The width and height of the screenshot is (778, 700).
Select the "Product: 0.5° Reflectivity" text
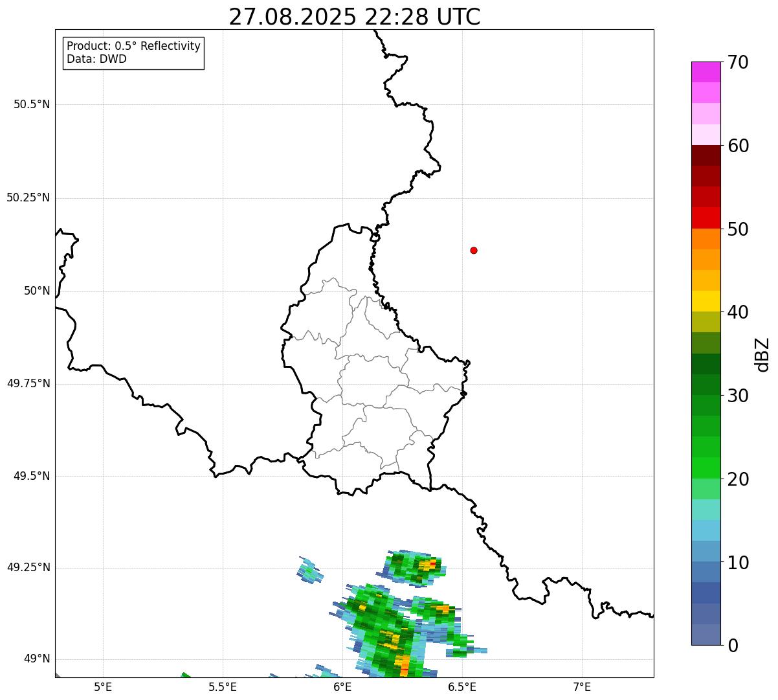133,47
